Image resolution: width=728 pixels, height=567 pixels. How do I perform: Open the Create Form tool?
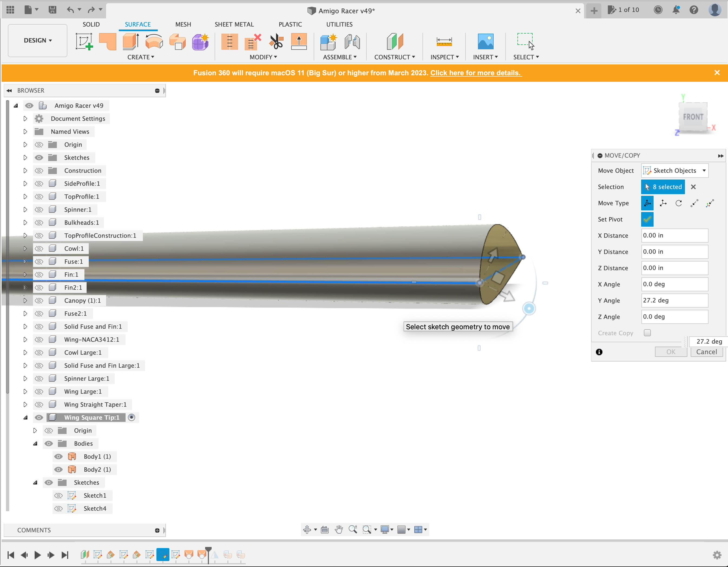(x=200, y=42)
